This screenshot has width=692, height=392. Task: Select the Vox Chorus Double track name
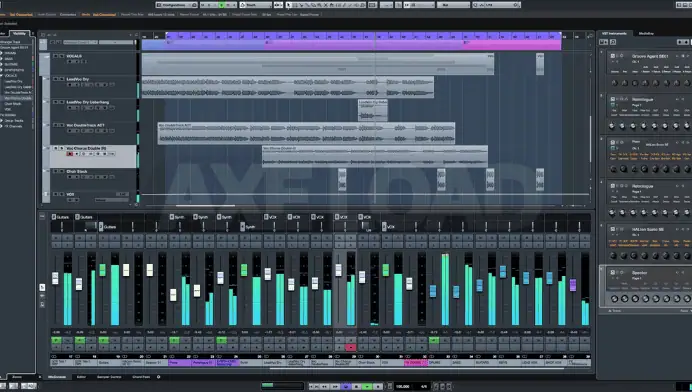point(86,148)
